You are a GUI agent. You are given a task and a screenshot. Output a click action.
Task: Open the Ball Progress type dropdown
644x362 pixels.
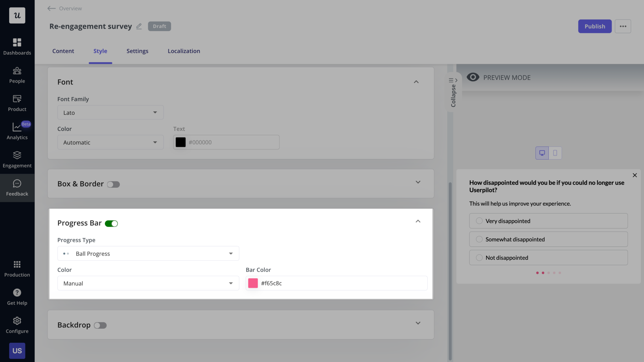pyautogui.click(x=148, y=253)
